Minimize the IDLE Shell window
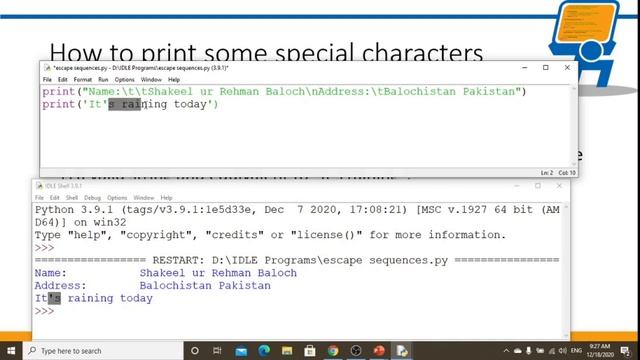This screenshot has width=640, height=360. click(517, 186)
